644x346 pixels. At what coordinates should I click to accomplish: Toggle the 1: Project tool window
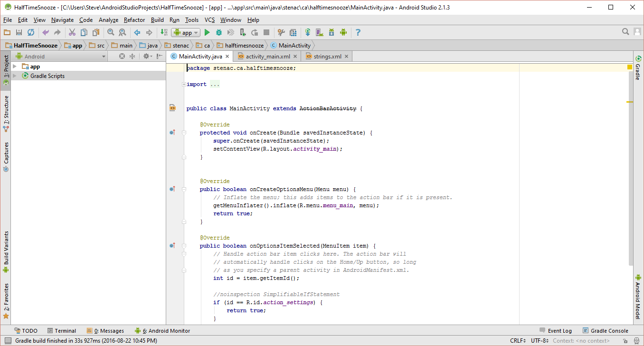coord(6,70)
